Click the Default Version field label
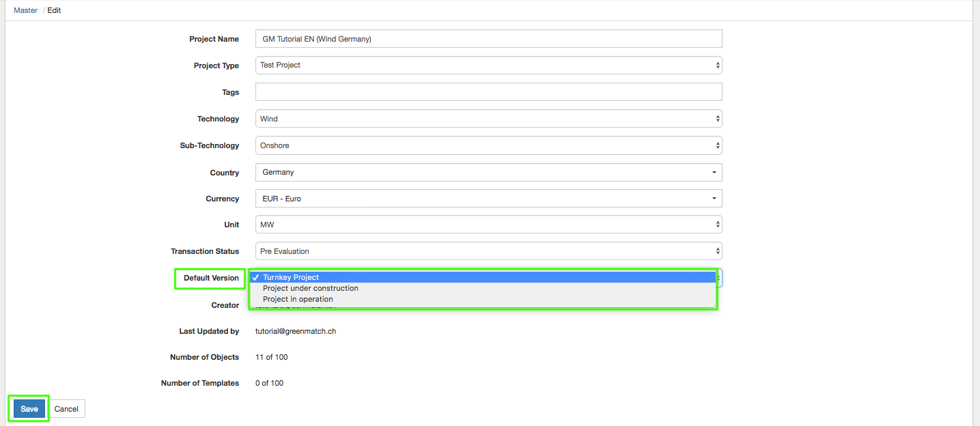This screenshot has width=980, height=426. 211,278
